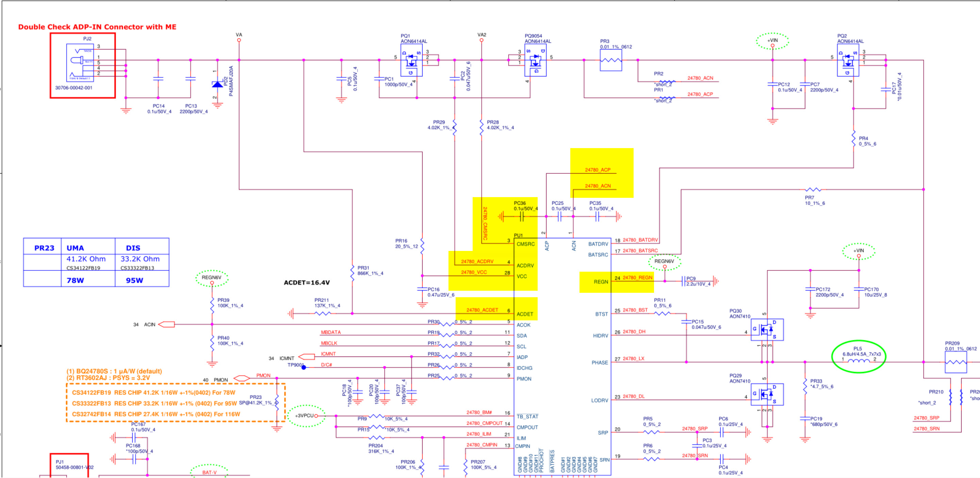Click the ACDET=16.4V annotation text
980x478 pixels.
click(x=307, y=282)
